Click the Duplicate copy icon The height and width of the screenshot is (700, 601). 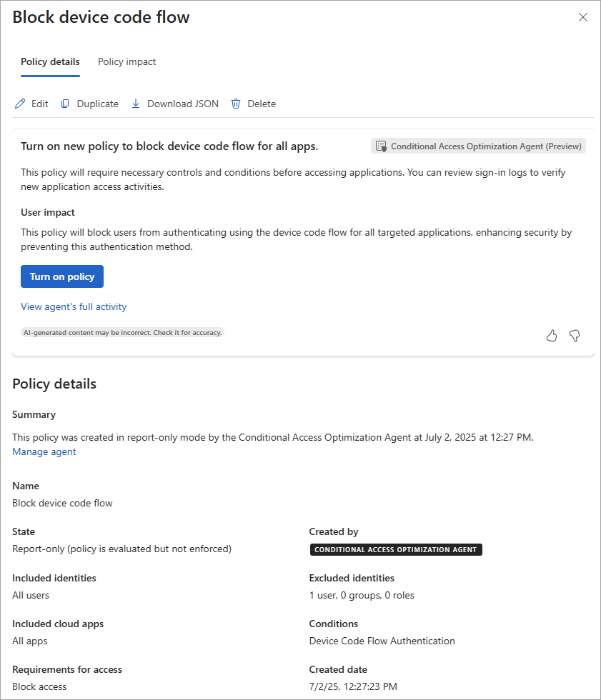65,104
